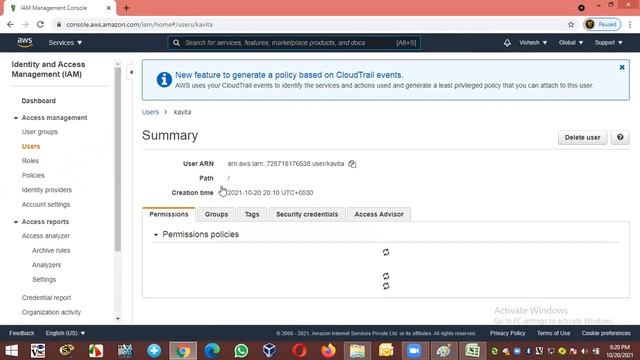
Task: Open the Services dropdown menu
Action: pos(65,42)
